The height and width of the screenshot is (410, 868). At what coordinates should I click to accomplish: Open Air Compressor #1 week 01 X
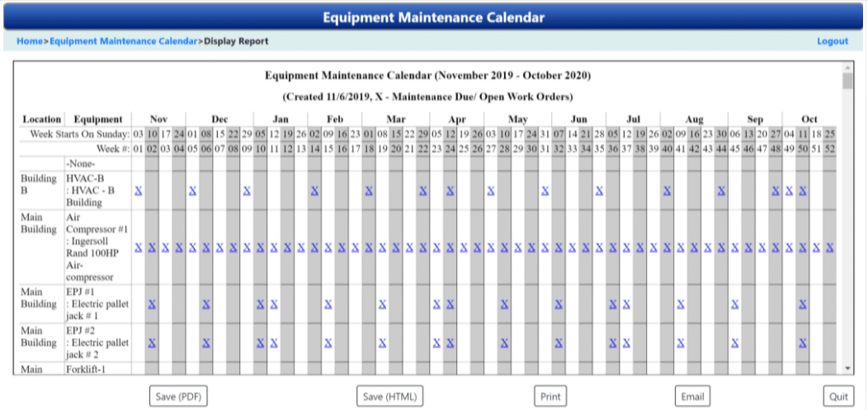tap(139, 247)
